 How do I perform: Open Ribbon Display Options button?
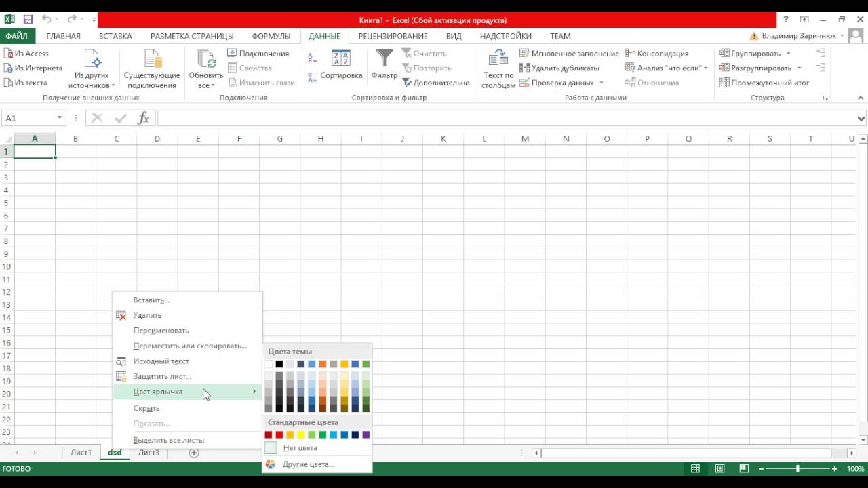point(804,20)
